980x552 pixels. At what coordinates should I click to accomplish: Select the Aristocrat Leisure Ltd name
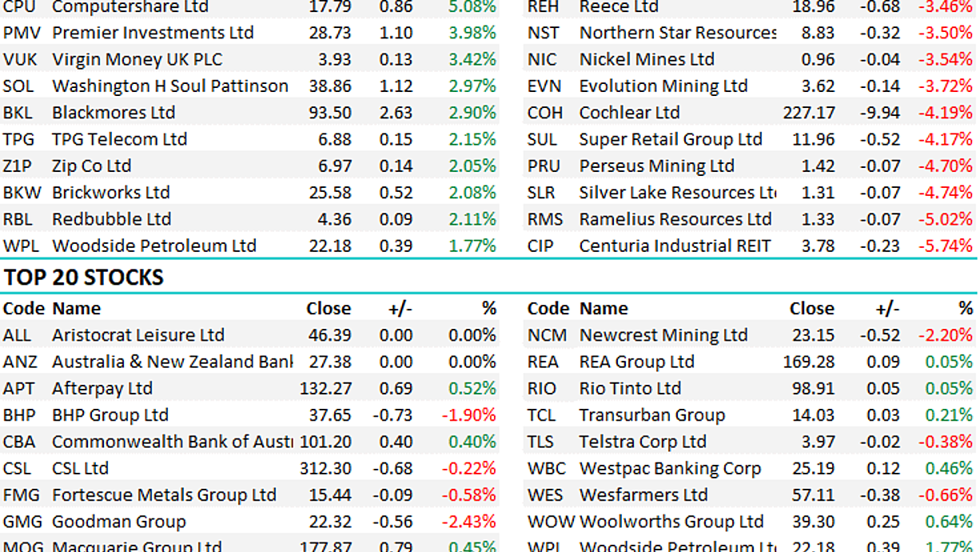(x=138, y=334)
